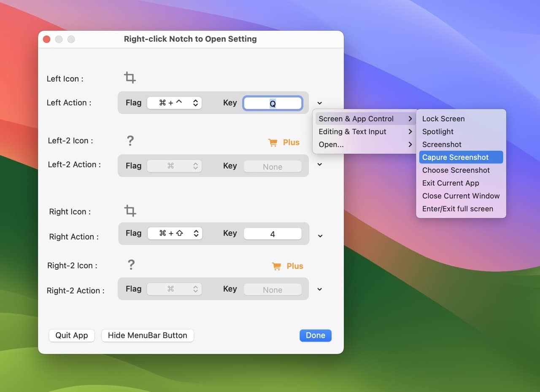540x392 pixels.
Task: Expand the Right-2 Action preset chevron
Action: (320, 289)
